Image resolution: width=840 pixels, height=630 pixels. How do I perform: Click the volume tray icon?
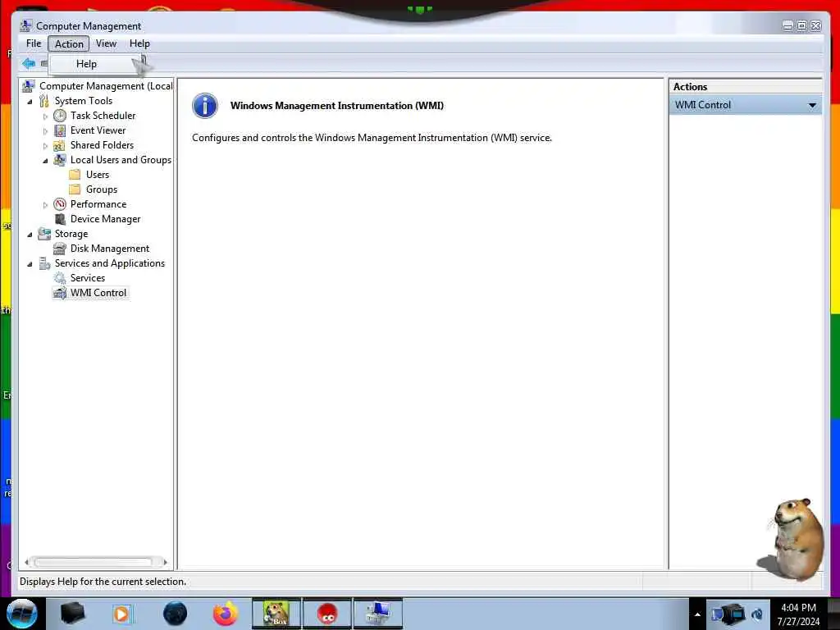tap(757, 614)
